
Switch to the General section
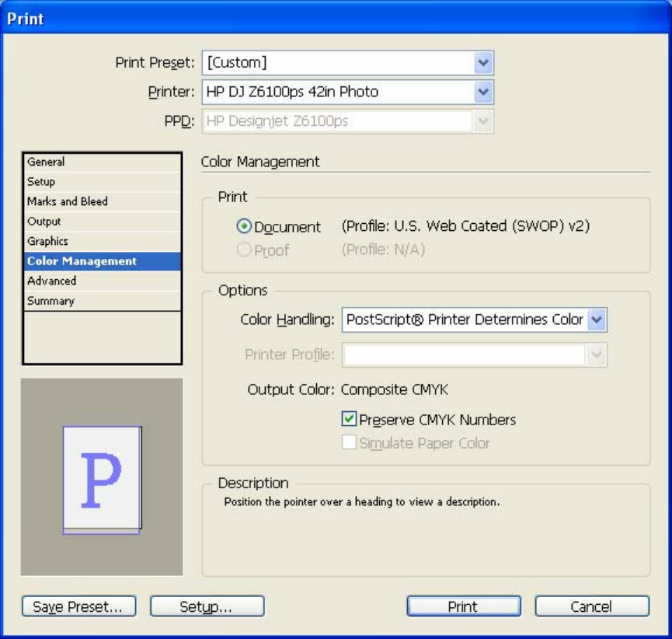(x=102, y=162)
